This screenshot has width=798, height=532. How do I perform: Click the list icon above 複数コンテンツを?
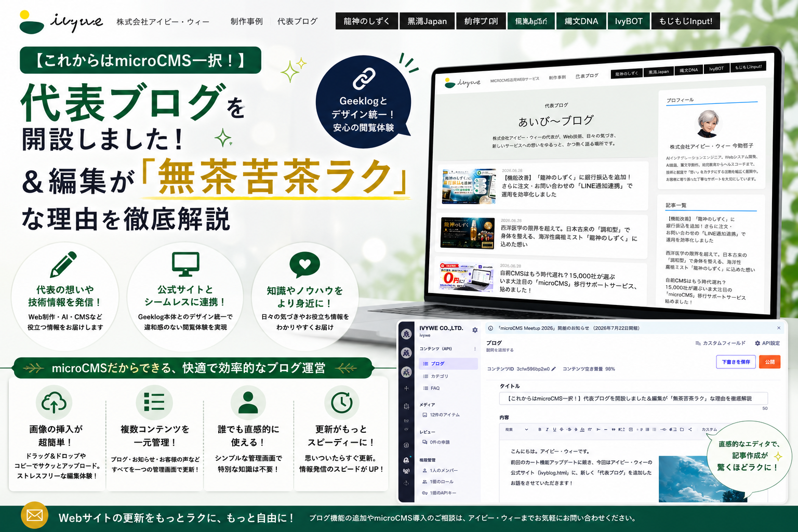[154, 402]
